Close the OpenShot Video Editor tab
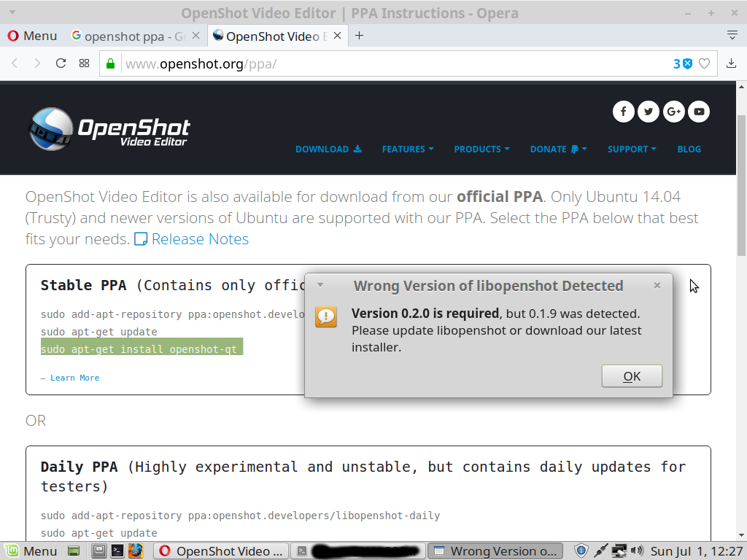Image resolution: width=747 pixels, height=560 pixels. (337, 36)
